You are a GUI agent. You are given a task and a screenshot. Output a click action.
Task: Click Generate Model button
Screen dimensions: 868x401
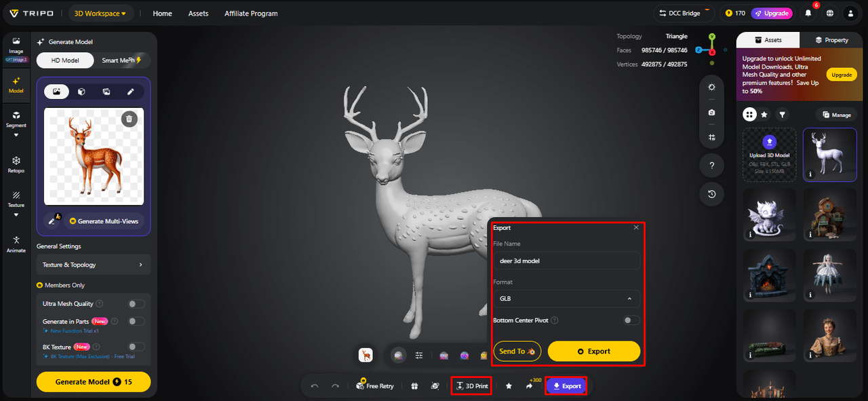[94, 382]
